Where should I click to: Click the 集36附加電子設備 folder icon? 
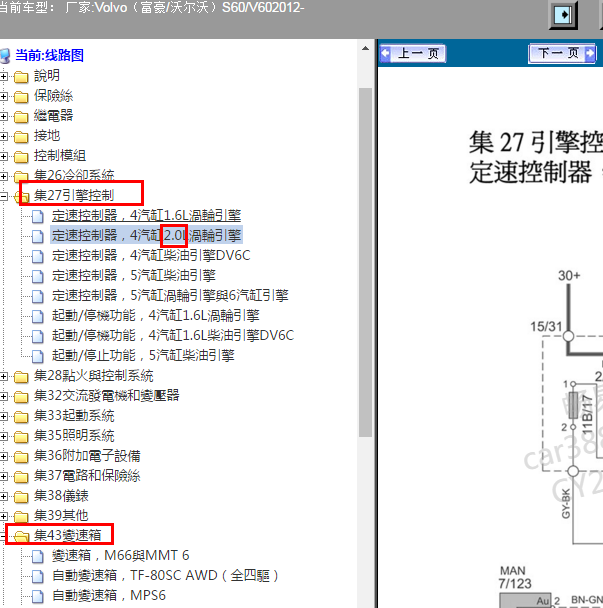click(21, 456)
